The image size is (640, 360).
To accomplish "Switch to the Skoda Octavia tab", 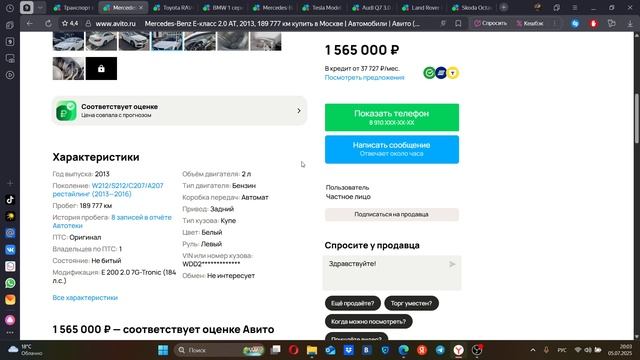I will coord(471,8).
